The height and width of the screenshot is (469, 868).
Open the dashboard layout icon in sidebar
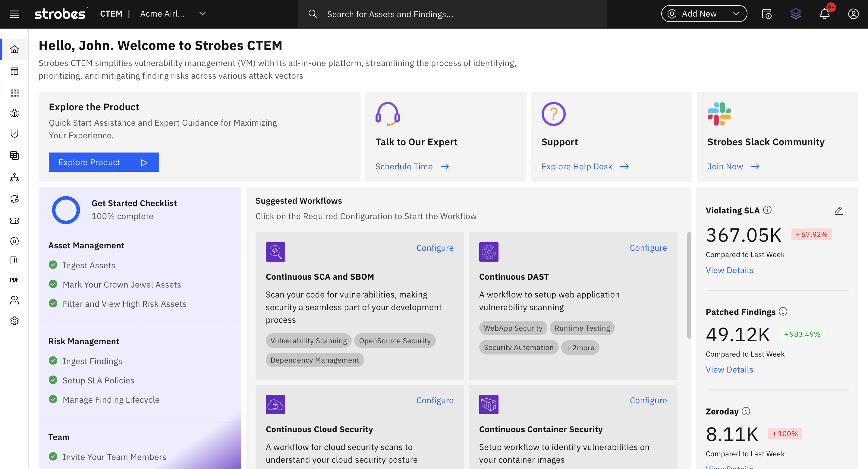pyautogui.click(x=14, y=71)
